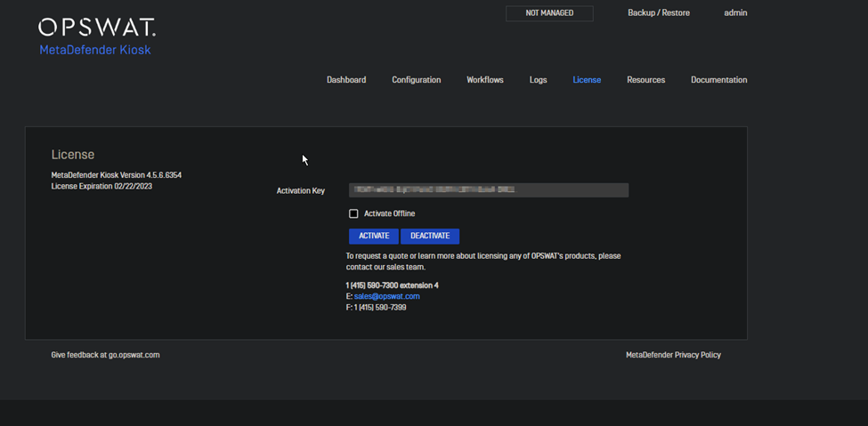Open MetaDefender Privacy Policy link
This screenshot has width=868, height=426.
coord(673,355)
